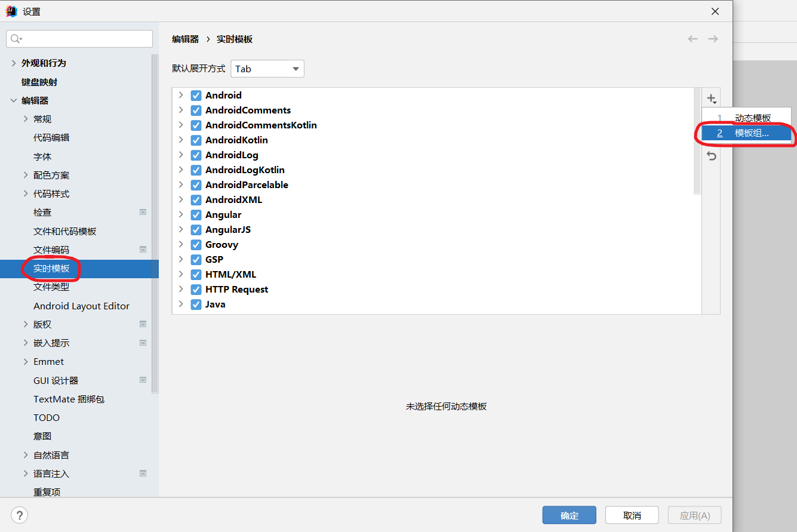
Task: Click the add template plus icon
Action: click(711, 99)
